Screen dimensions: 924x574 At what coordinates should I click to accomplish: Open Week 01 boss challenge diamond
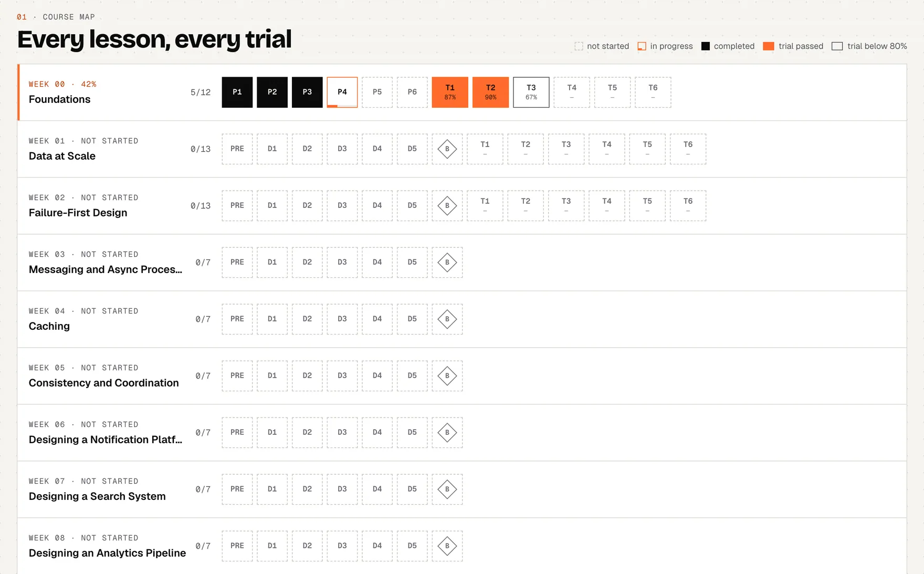[447, 149]
